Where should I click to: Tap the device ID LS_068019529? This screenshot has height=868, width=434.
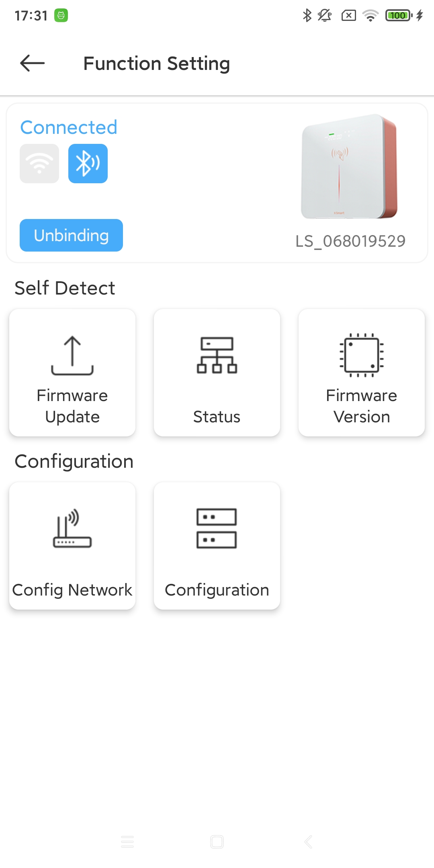coord(350,241)
